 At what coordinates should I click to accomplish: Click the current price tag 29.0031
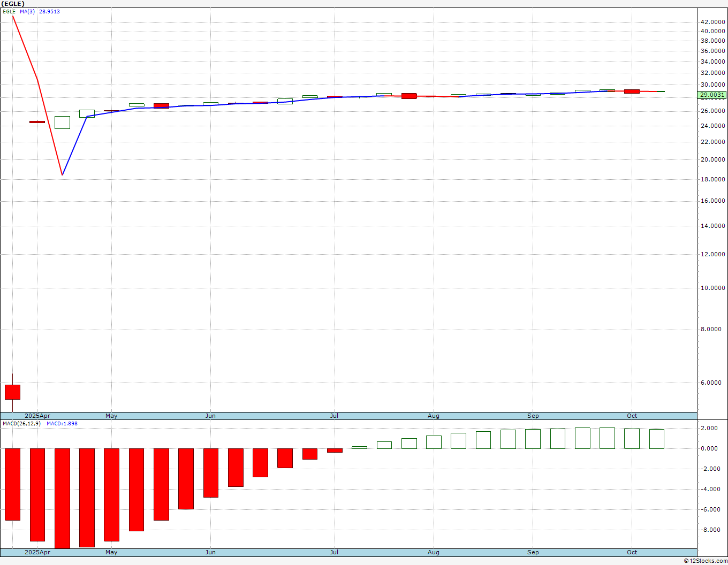click(712, 95)
